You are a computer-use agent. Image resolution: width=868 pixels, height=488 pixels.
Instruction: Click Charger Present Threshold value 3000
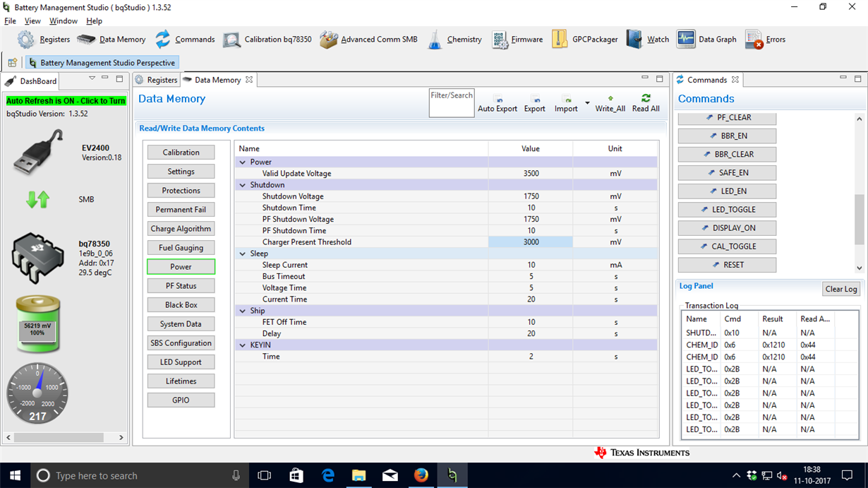(531, 242)
